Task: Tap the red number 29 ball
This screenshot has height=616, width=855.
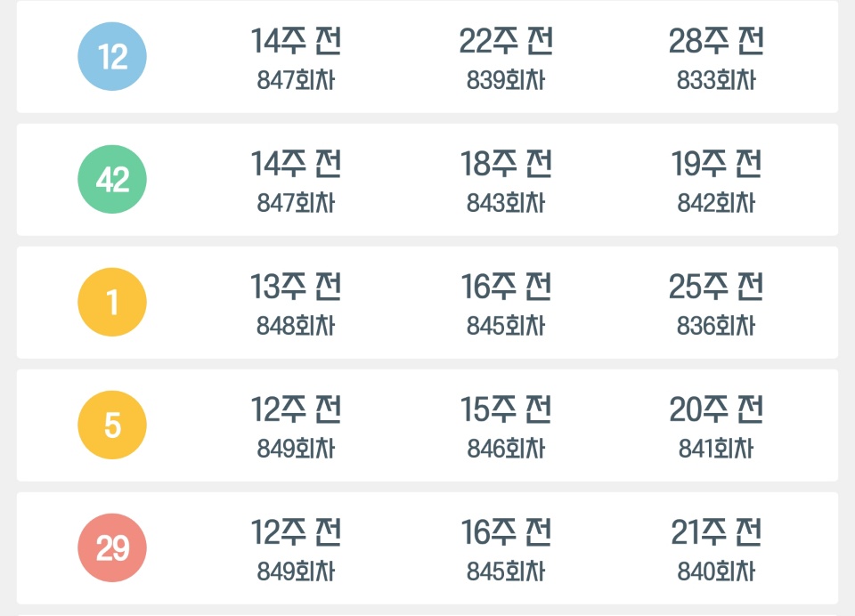Action: tap(112, 547)
